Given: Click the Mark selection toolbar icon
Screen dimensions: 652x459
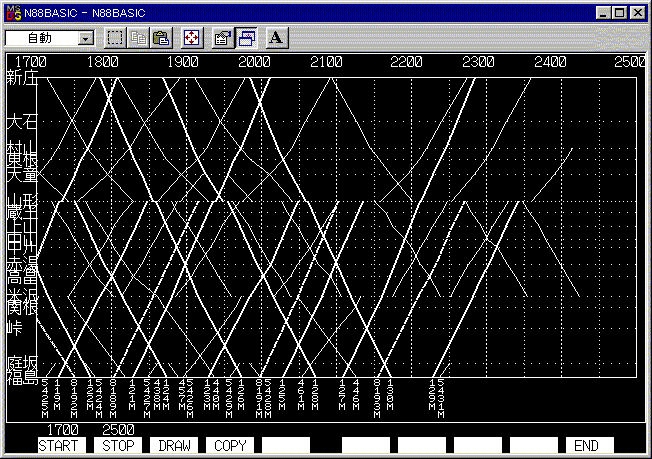Looking at the screenshot, I should click(115, 38).
